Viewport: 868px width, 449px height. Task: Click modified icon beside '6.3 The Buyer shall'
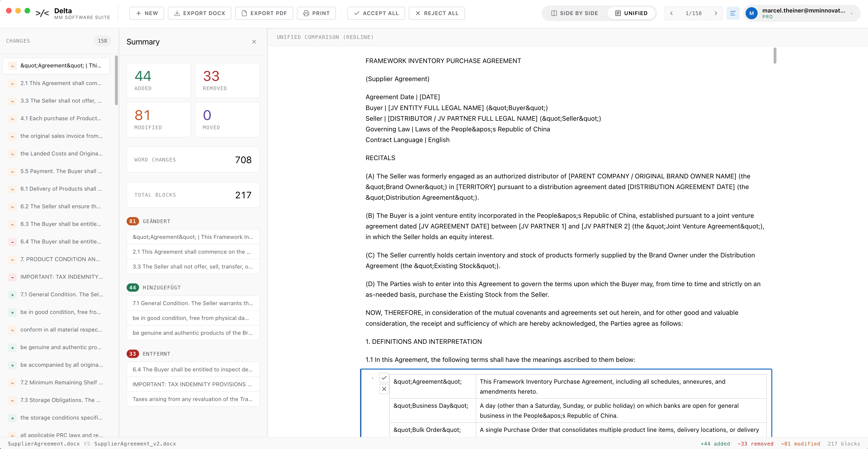13,224
